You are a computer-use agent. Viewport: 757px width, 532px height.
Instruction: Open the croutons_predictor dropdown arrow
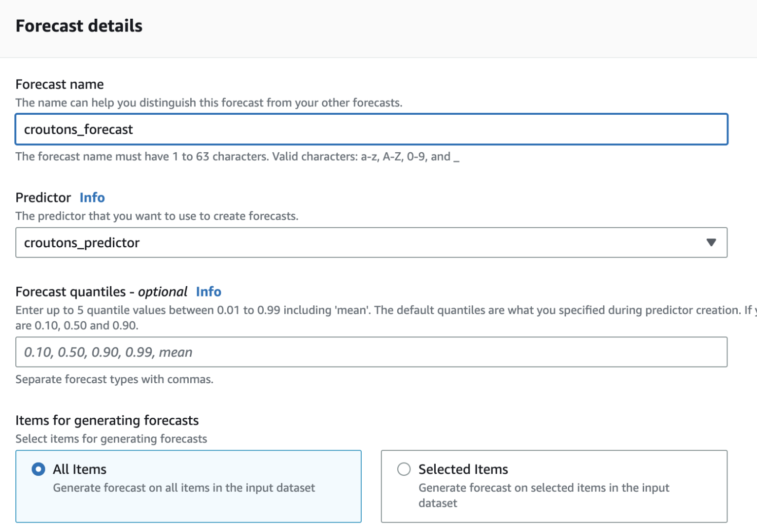[x=711, y=242]
